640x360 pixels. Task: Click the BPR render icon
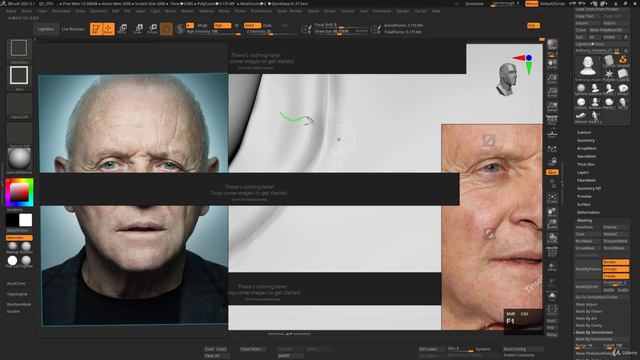coord(552,45)
